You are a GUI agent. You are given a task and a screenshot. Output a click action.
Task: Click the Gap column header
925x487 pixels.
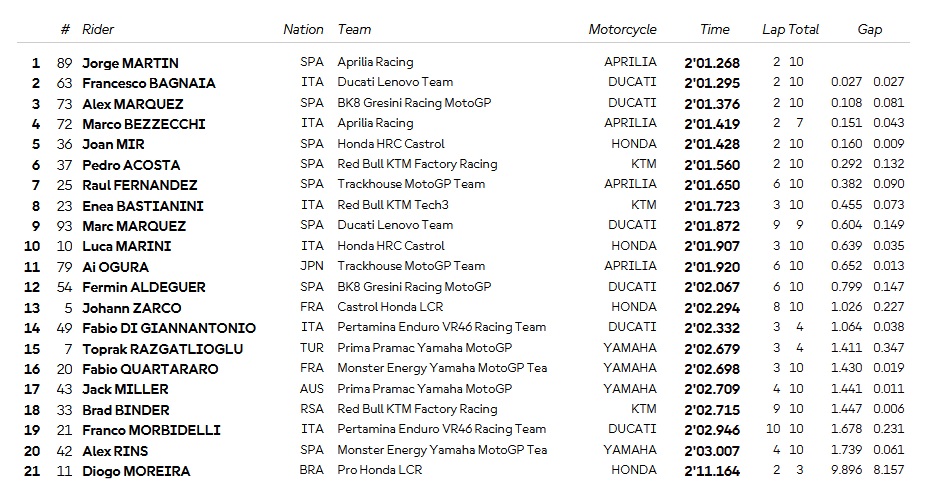(869, 29)
